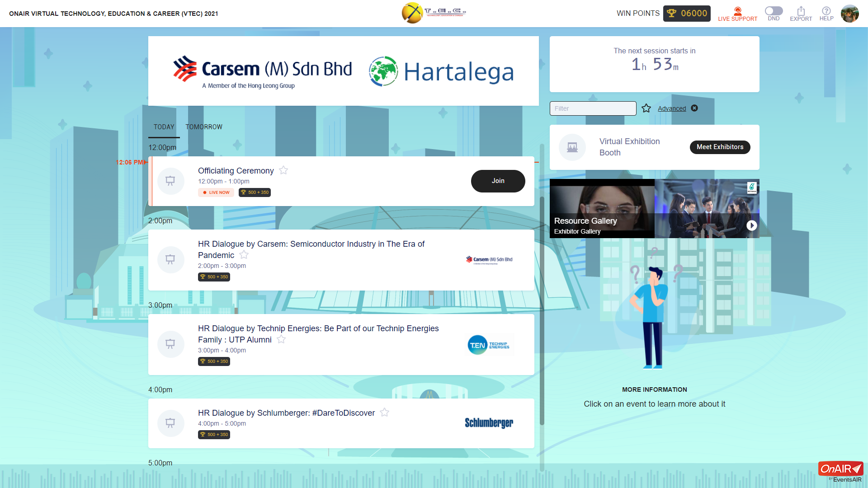
Task: Join the live Officiating Ceremony session
Action: click(498, 181)
